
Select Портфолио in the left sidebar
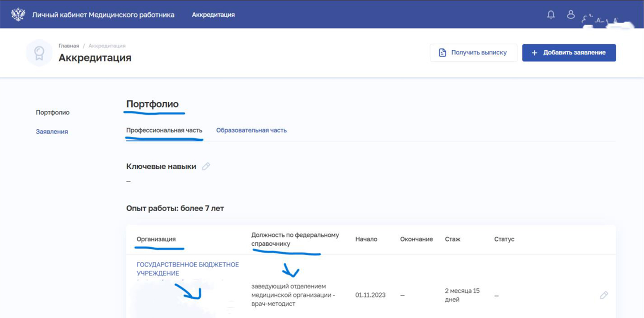click(x=53, y=113)
